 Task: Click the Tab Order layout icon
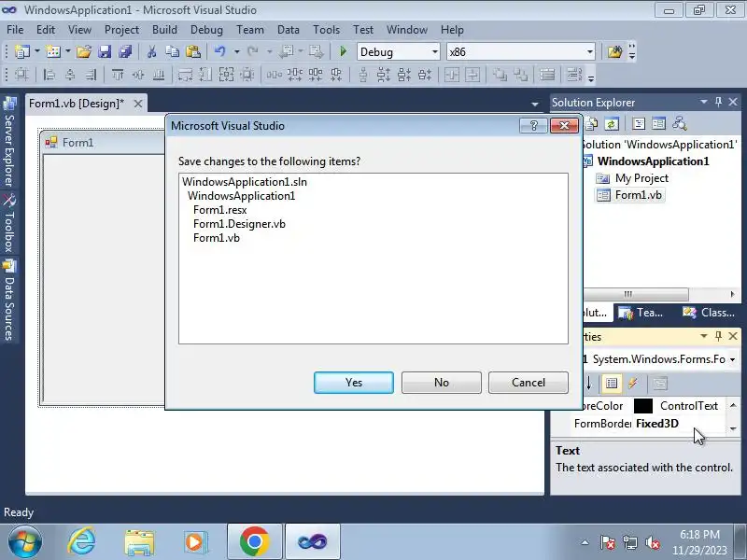574,75
